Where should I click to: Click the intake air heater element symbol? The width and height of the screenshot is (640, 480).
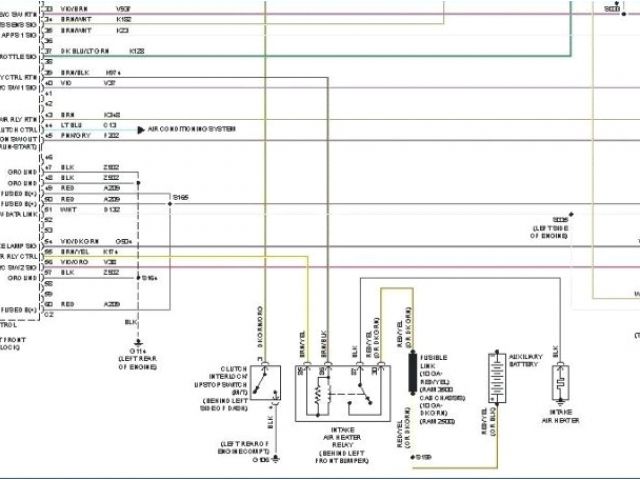pos(560,379)
